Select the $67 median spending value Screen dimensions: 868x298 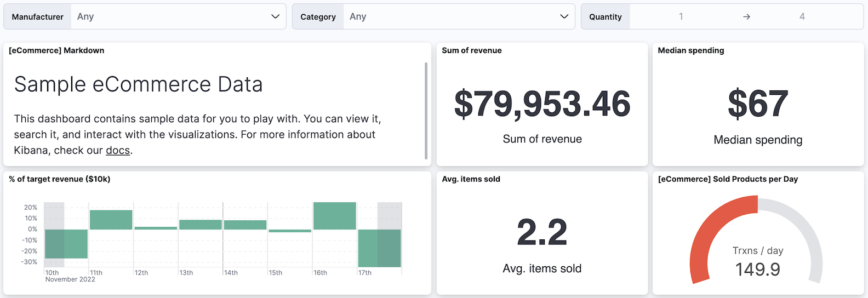click(758, 104)
